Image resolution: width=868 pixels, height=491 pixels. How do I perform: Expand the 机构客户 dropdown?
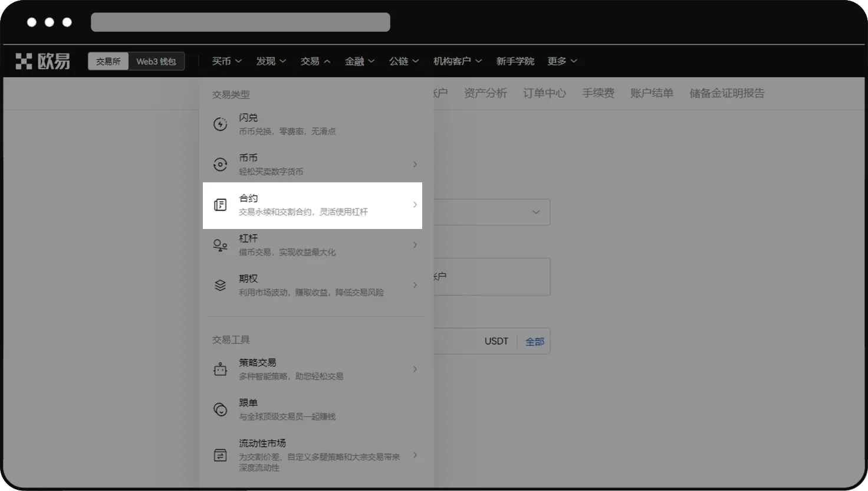[458, 61]
